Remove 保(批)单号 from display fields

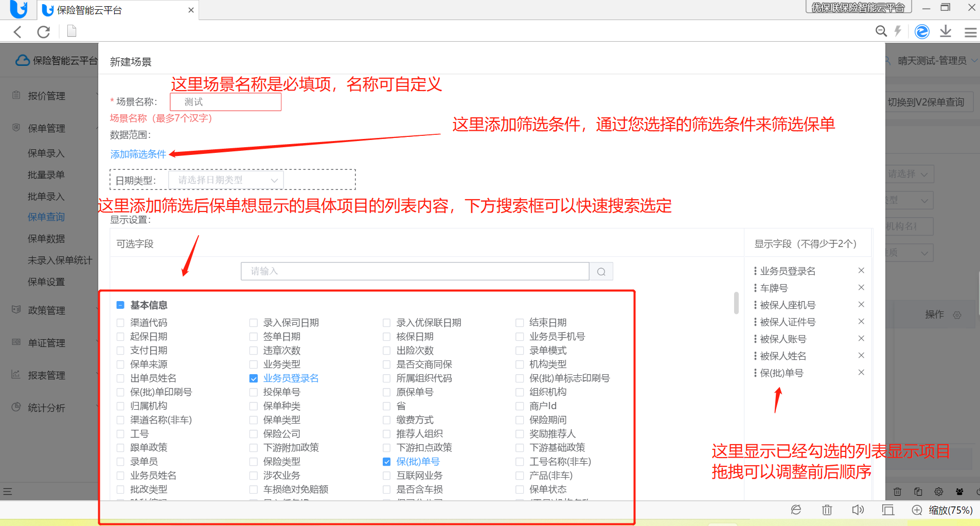(861, 373)
